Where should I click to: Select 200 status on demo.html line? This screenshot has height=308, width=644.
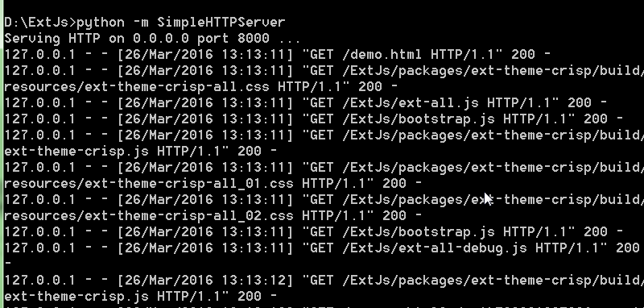[x=523, y=55]
